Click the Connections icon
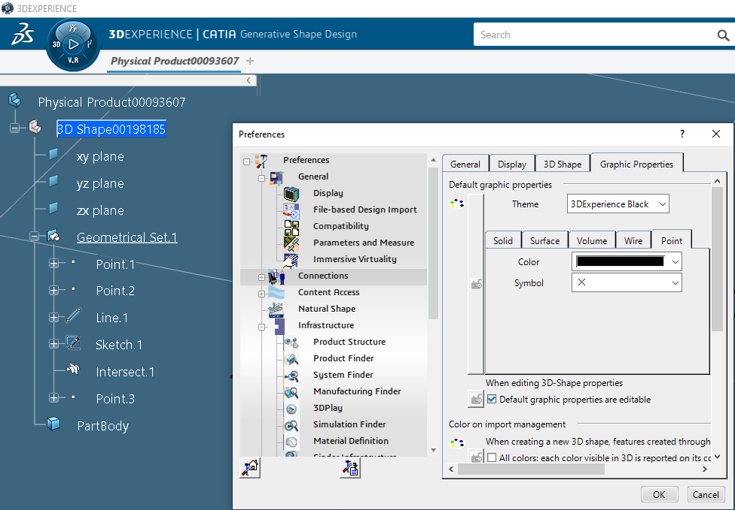The width and height of the screenshot is (735, 510). pos(276,277)
